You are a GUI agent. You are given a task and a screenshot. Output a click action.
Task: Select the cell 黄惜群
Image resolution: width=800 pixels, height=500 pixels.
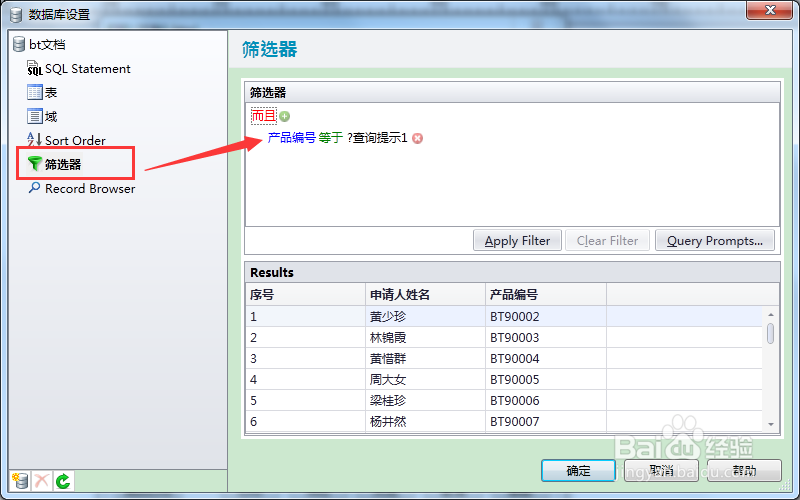426,358
